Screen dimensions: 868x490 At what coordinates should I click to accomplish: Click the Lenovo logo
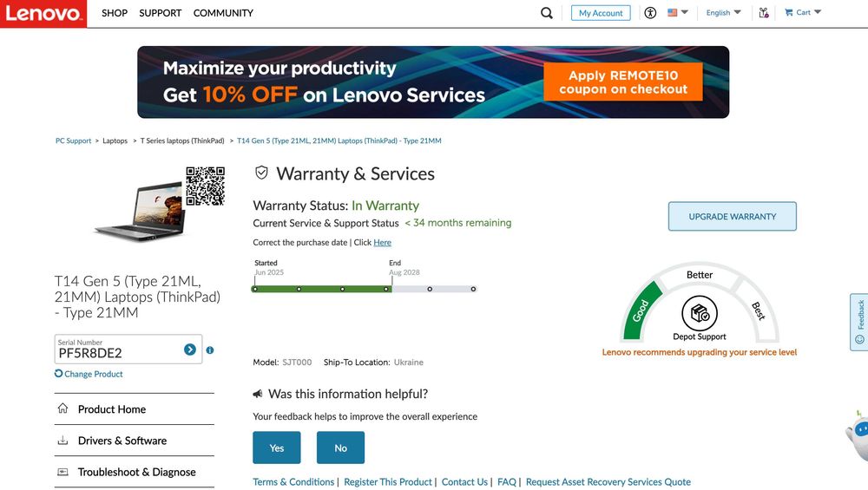click(43, 14)
